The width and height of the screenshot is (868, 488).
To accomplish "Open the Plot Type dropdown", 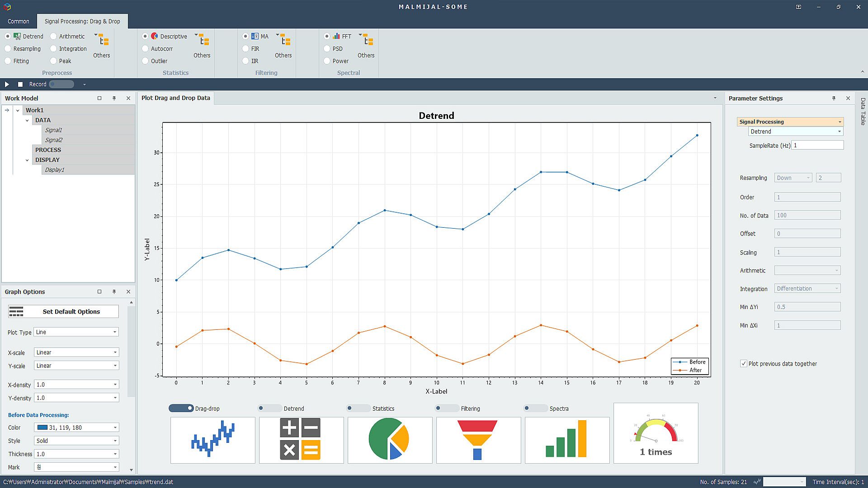I will 76,332.
